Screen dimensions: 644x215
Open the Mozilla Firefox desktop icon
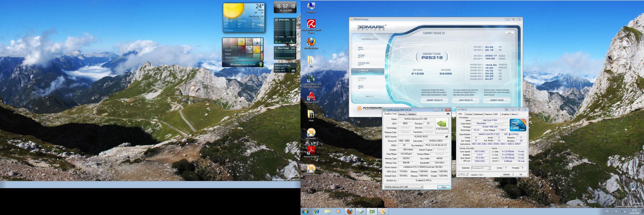click(x=311, y=44)
